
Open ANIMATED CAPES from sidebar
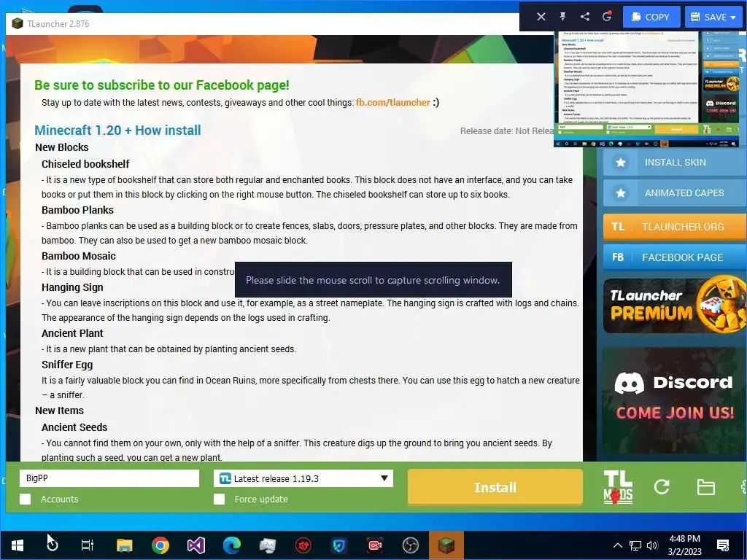point(675,192)
